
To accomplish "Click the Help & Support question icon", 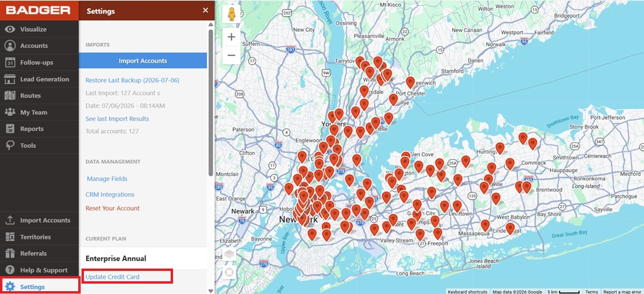I will coord(10,270).
